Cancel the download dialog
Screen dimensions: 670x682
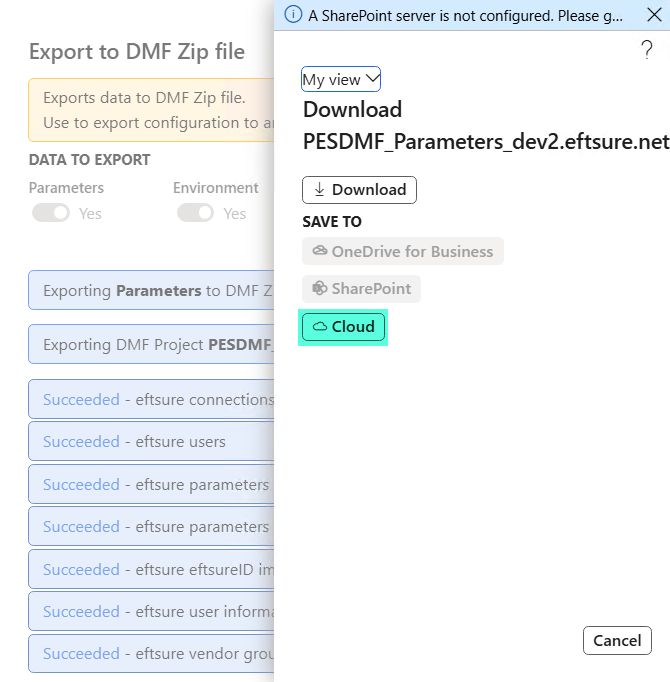(x=617, y=640)
